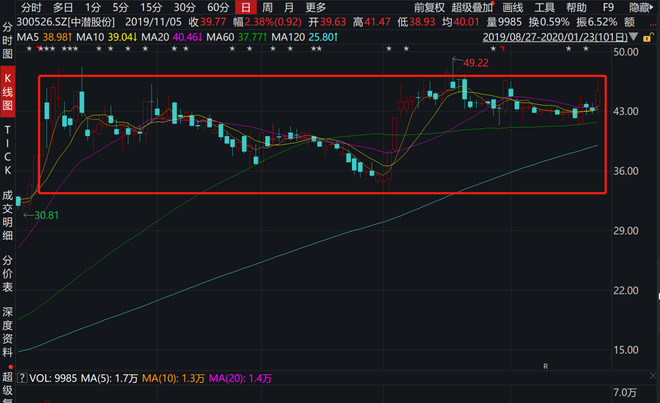Click the 7.0万 volume axis label
This screenshot has height=403, width=660.
[x=625, y=392]
